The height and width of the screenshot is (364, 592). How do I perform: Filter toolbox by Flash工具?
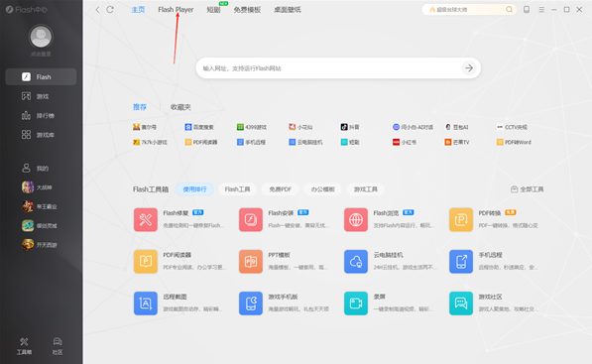tap(237, 189)
